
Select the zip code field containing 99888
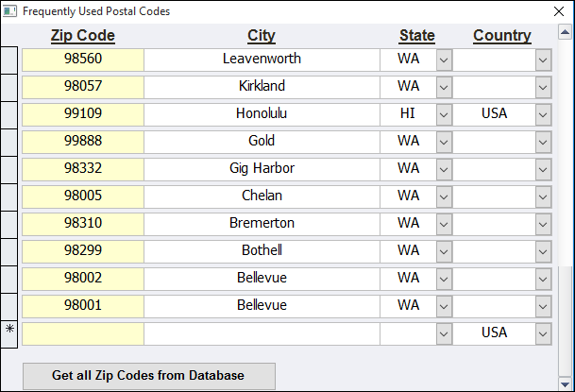[83, 141]
